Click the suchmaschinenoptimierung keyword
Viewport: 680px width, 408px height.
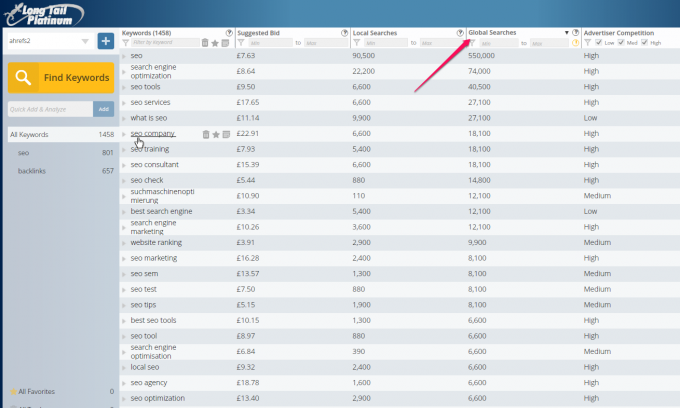(163, 196)
